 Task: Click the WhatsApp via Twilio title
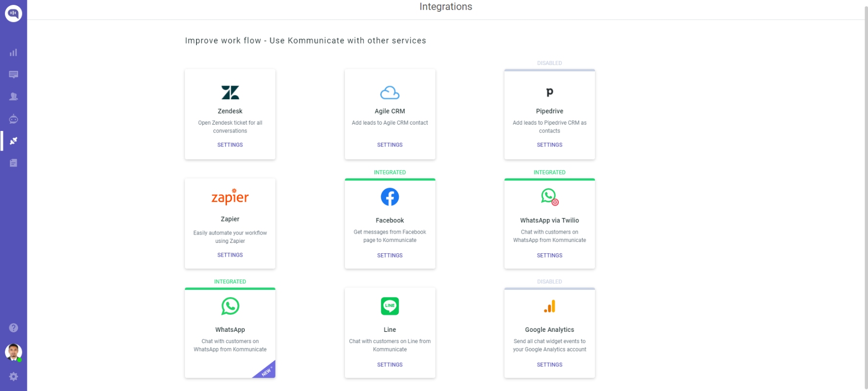click(549, 220)
